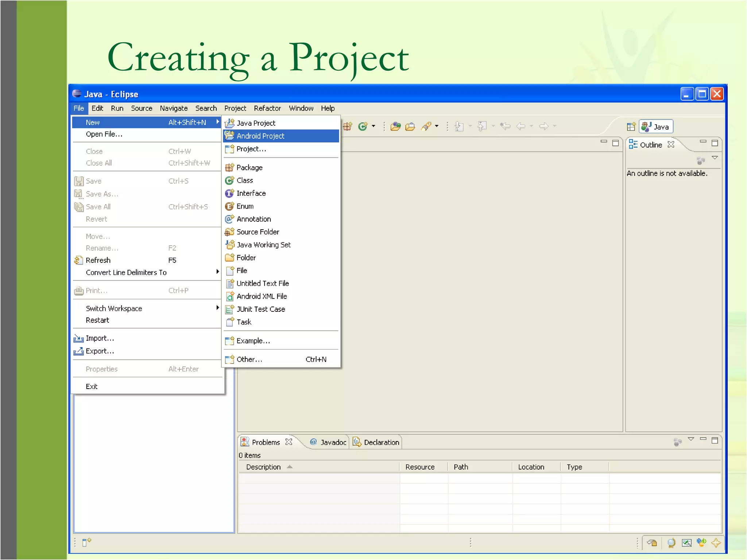Expand the Convert Line Delimiters To submenu
Viewport: 747px width, 560px height.
coord(147,272)
